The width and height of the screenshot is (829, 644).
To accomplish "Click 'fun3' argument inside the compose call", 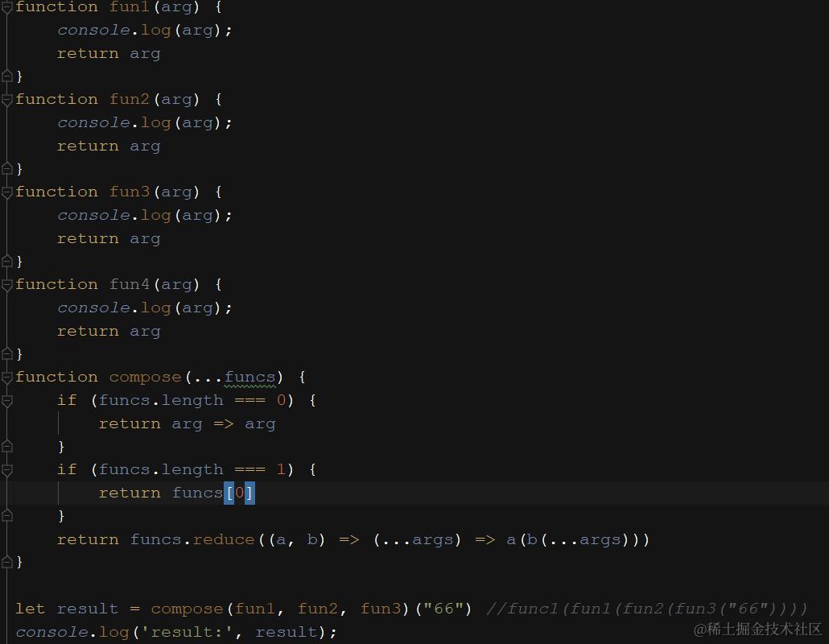I will point(381,609).
